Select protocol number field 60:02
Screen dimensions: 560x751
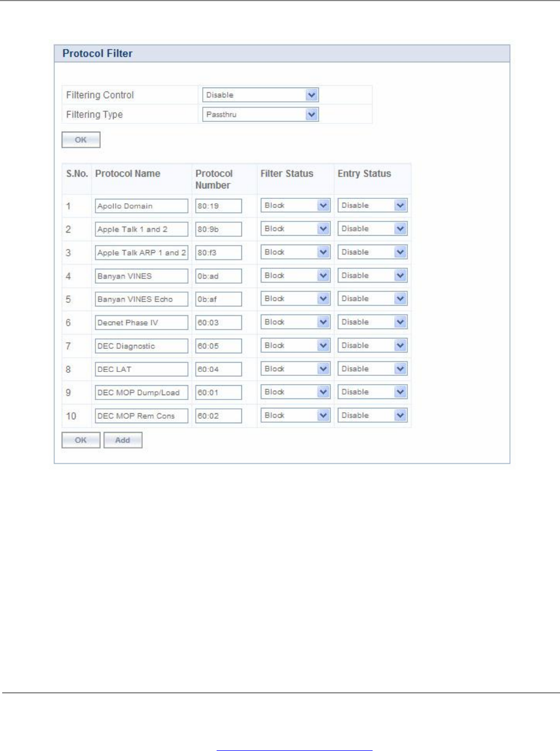pos(218,416)
